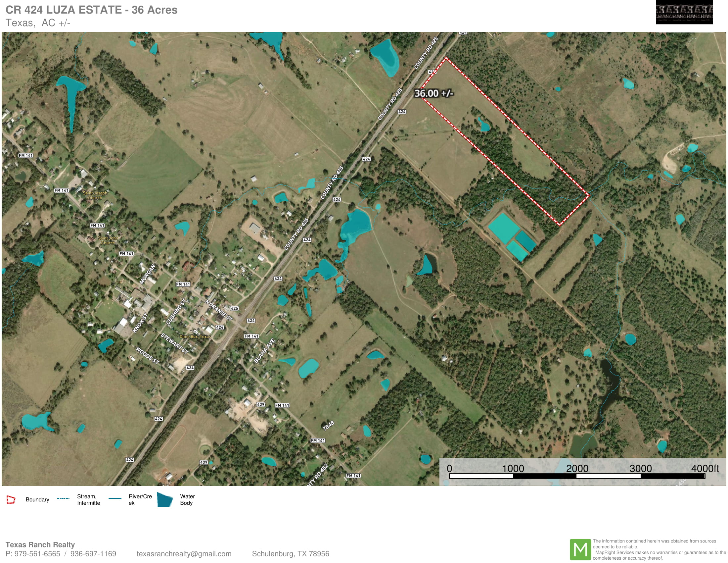
Task: Click the Water Body legend swatch
Action: 165,500
